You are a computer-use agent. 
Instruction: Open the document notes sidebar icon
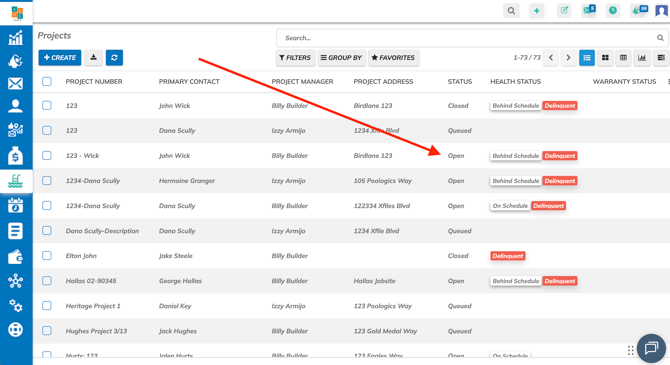click(15, 231)
